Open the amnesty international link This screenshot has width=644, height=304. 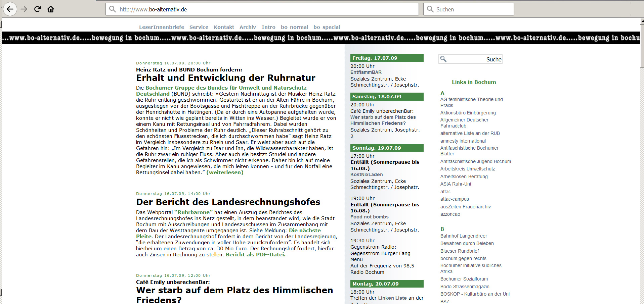tap(463, 141)
